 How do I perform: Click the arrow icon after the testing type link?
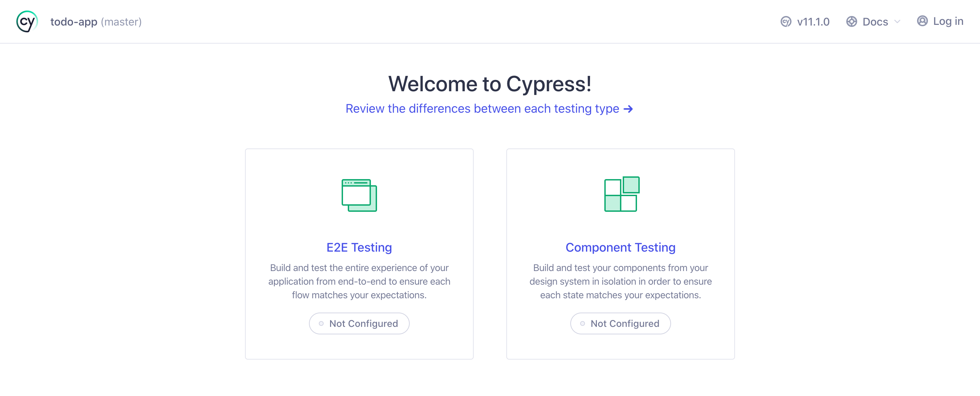[629, 109]
